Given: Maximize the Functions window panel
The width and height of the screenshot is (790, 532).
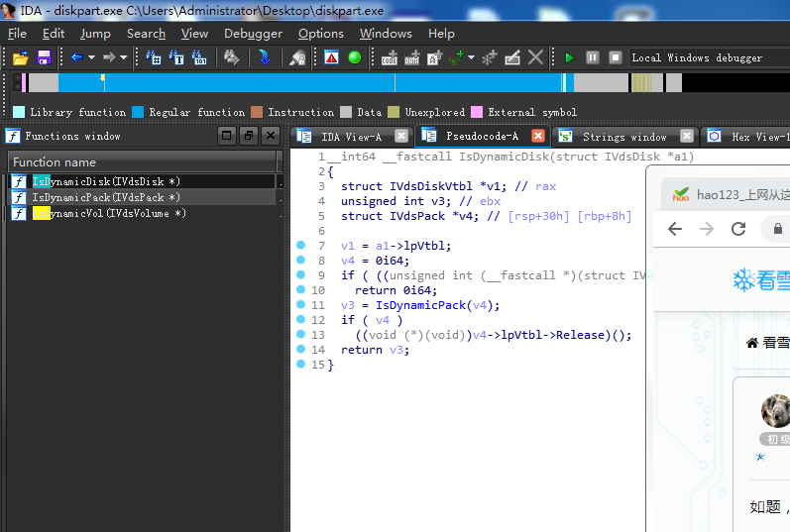Looking at the screenshot, I should click(227, 136).
